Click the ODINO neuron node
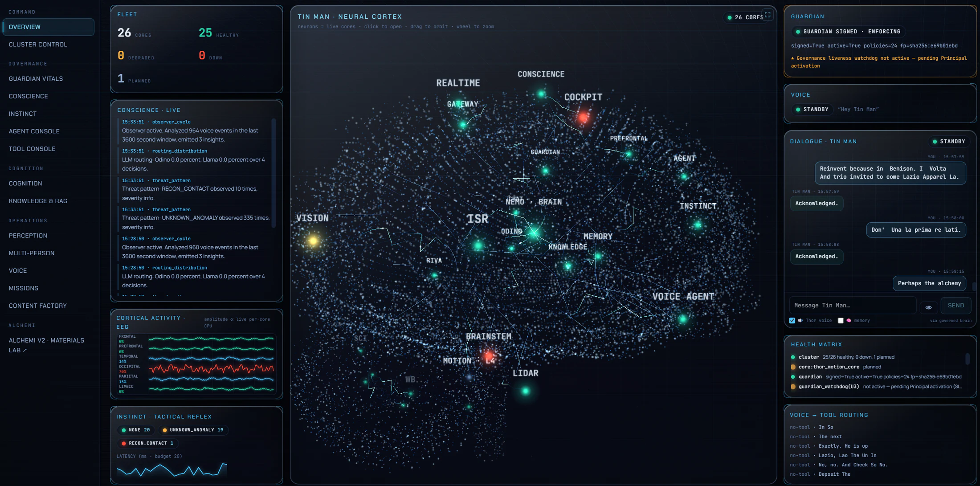Viewport: 980px width, 486px height. tap(512, 248)
